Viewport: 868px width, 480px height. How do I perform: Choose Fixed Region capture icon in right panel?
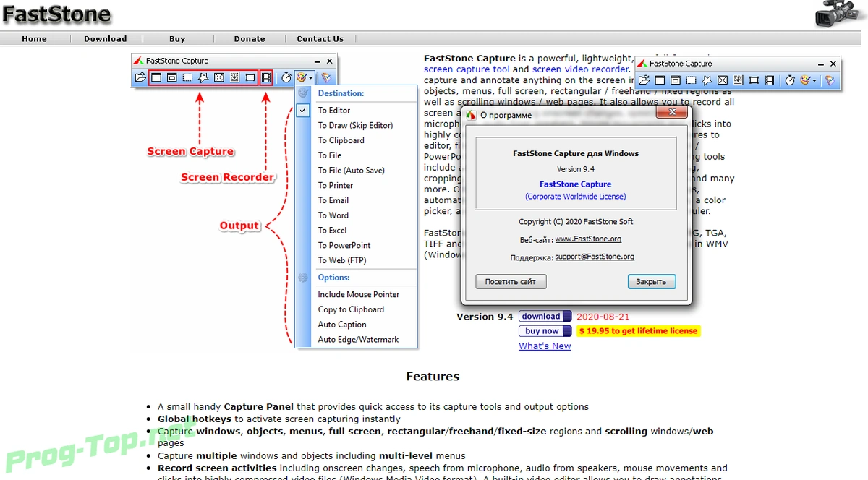(754, 80)
